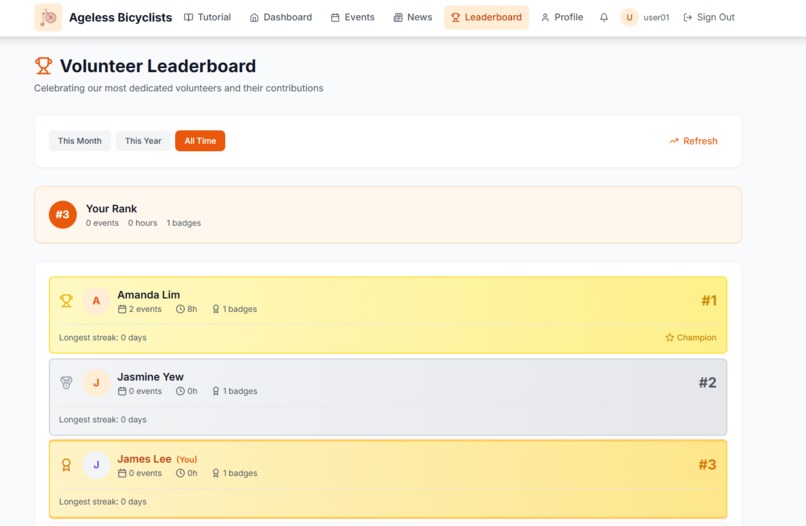Click the badge icon on James Lee's row

pyautogui.click(x=216, y=473)
